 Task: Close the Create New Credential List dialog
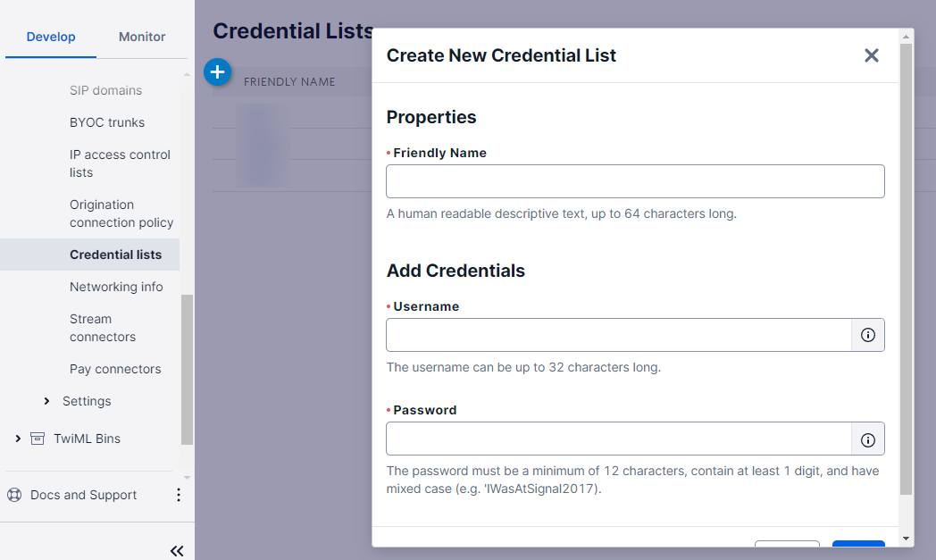click(x=871, y=55)
